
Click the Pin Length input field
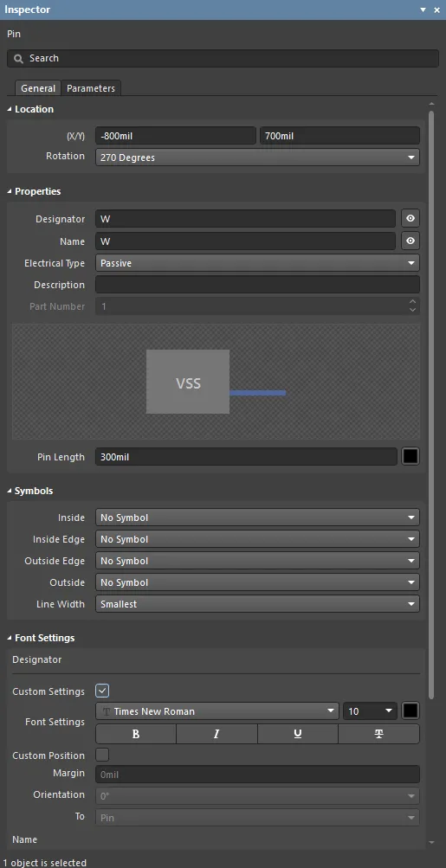click(246, 457)
